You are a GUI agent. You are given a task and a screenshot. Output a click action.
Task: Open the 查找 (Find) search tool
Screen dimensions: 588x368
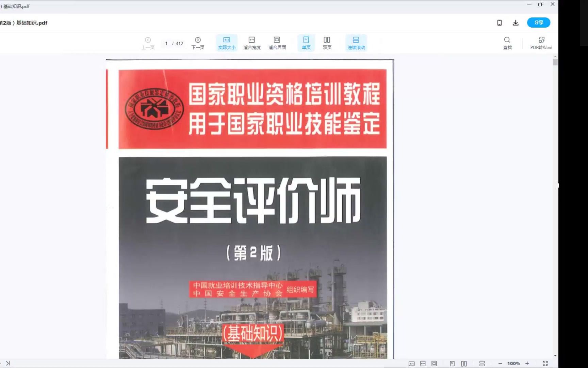click(507, 43)
